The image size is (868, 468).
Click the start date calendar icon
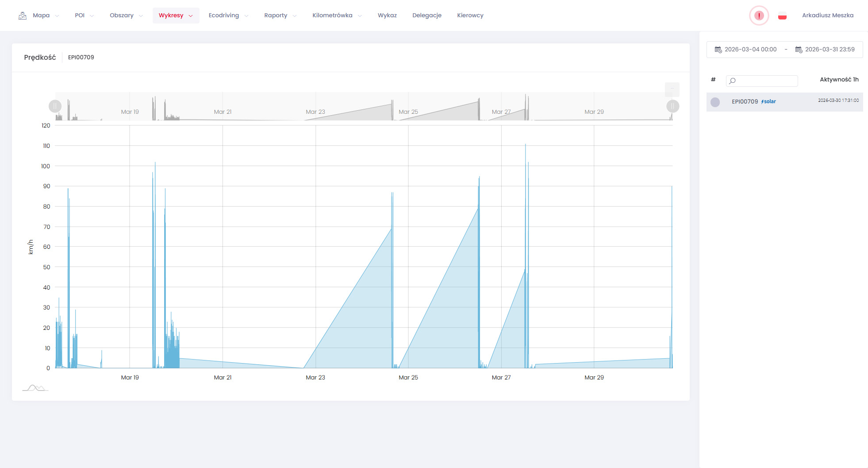click(718, 50)
